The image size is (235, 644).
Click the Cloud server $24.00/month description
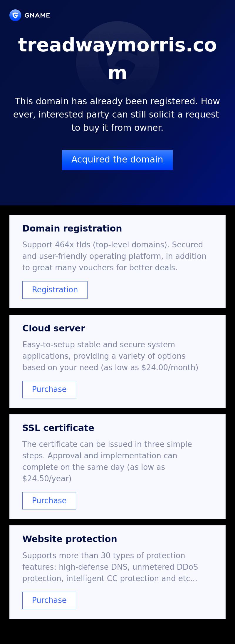coord(110,356)
